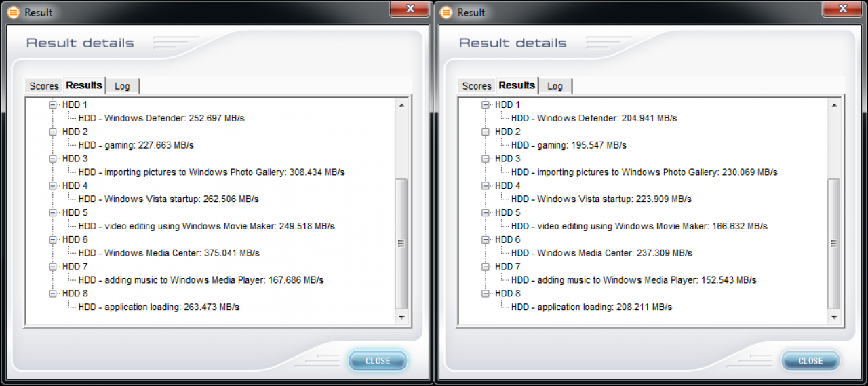Collapse HDD 6 node in left window
The height and width of the screenshot is (386, 868).
click(x=53, y=239)
